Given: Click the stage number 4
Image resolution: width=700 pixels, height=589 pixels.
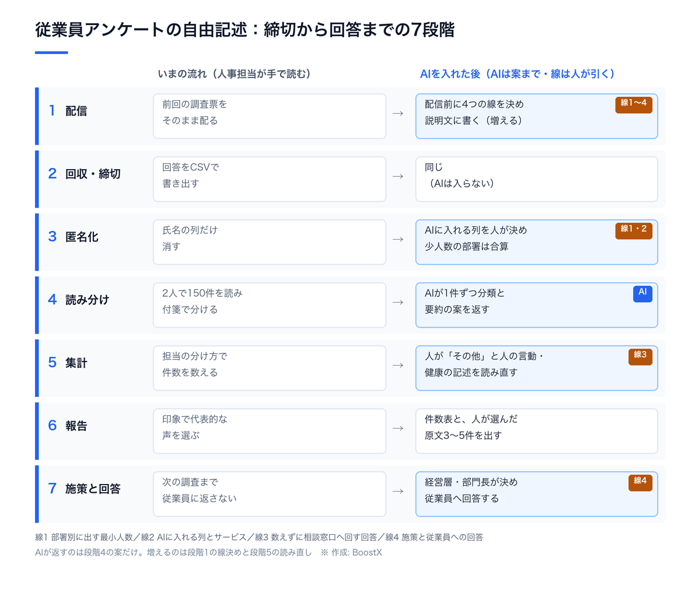Looking at the screenshot, I should (52, 299).
